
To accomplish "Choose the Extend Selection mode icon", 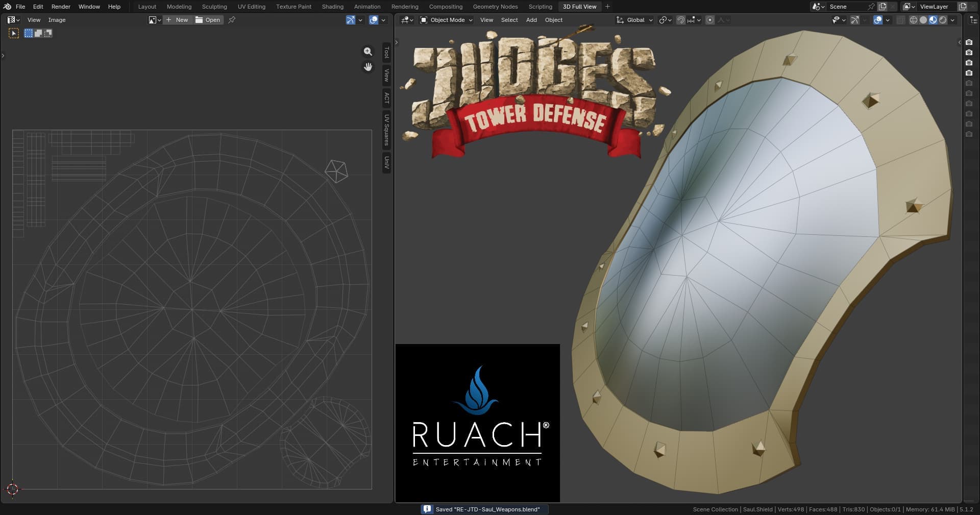I will coord(38,33).
